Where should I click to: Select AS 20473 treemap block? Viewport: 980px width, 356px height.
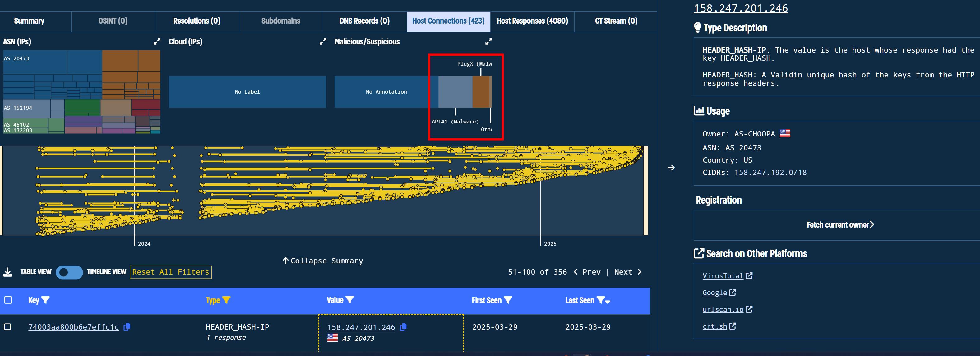(35, 62)
